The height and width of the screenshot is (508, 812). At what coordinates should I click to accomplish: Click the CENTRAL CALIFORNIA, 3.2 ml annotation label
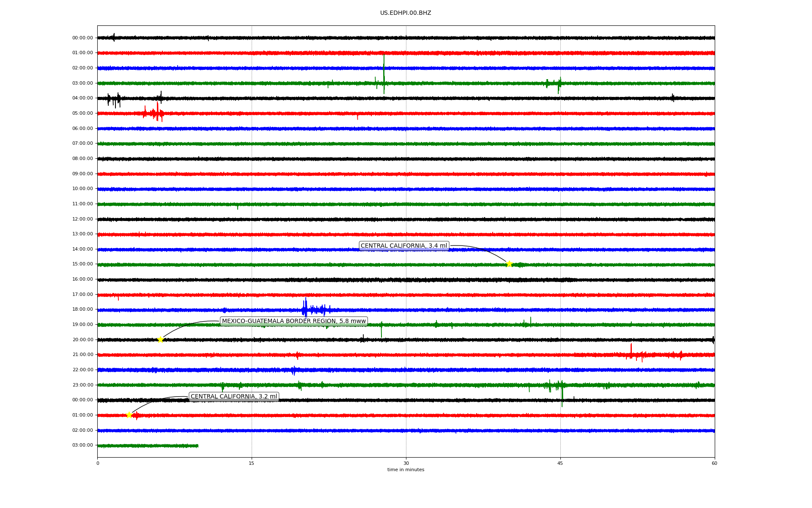coord(234,397)
